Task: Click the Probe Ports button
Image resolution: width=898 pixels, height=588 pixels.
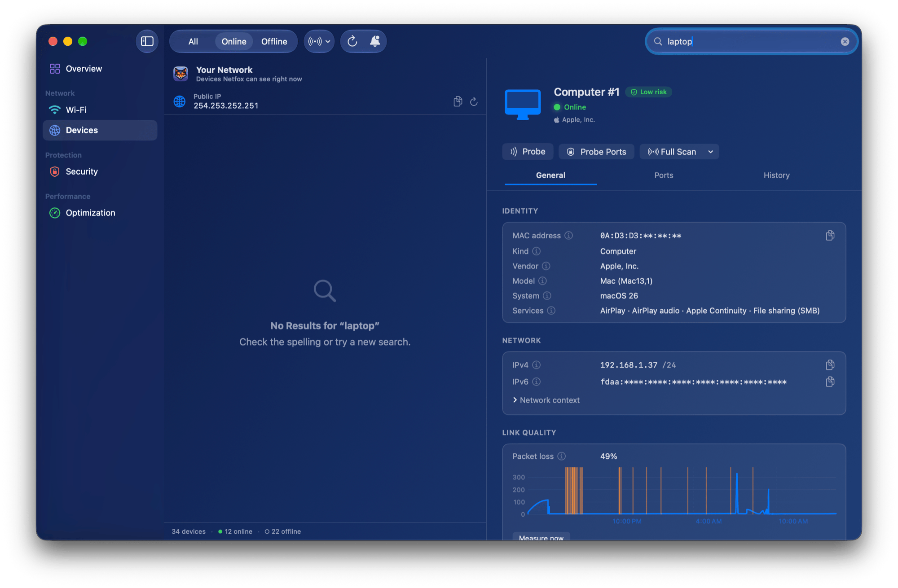Action: click(x=596, y=152)
